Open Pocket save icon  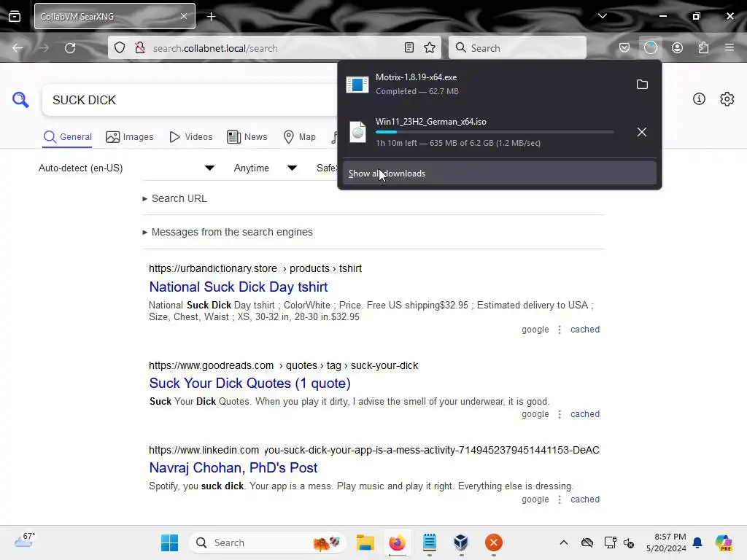click(x=624, y=47)
